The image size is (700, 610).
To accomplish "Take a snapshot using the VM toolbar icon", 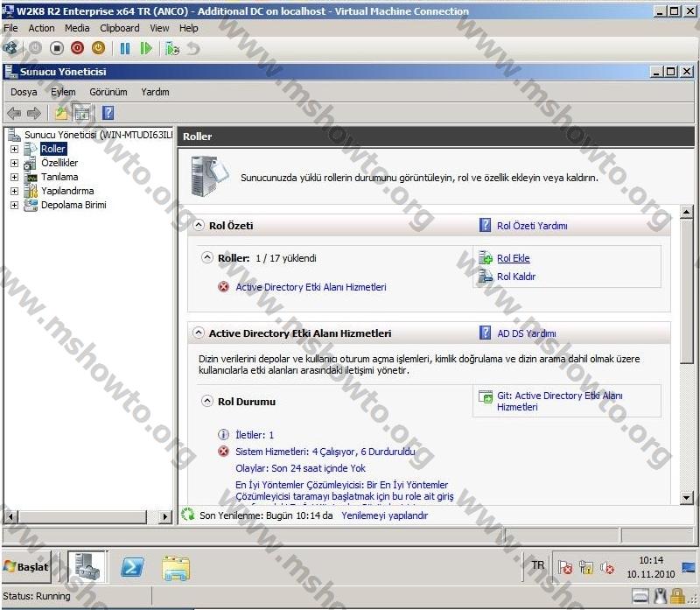I will pos(171,48).
